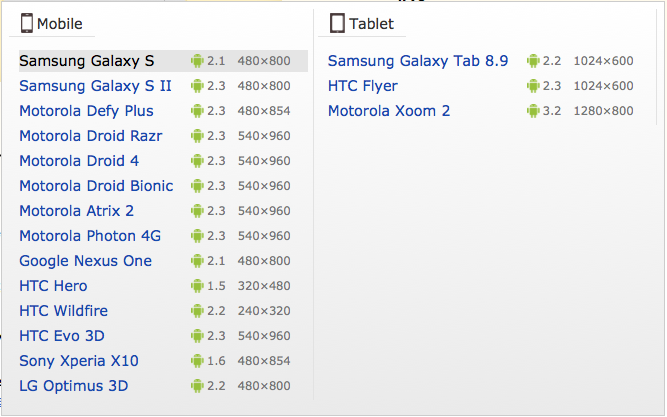
Task: Click the Mobile phone icon in header
Action: [x=27, y=22]
